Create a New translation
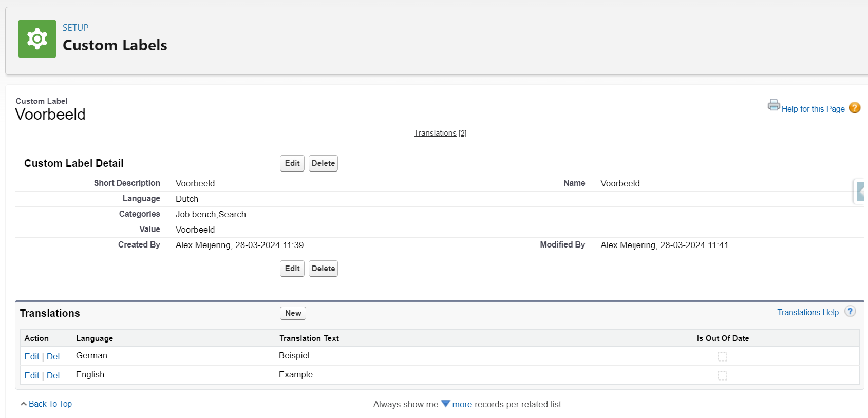The height and width of the screenshot is (418, 868). point(293,313)
